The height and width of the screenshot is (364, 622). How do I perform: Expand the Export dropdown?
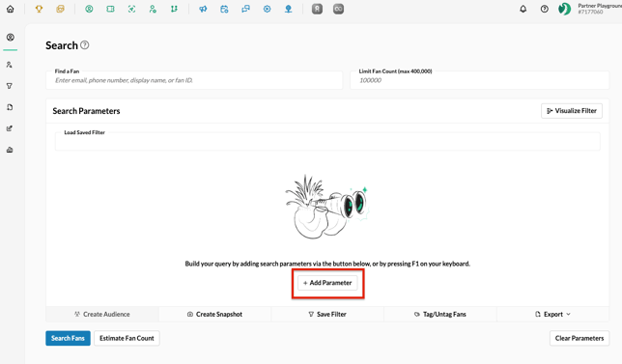pos(552,315)
